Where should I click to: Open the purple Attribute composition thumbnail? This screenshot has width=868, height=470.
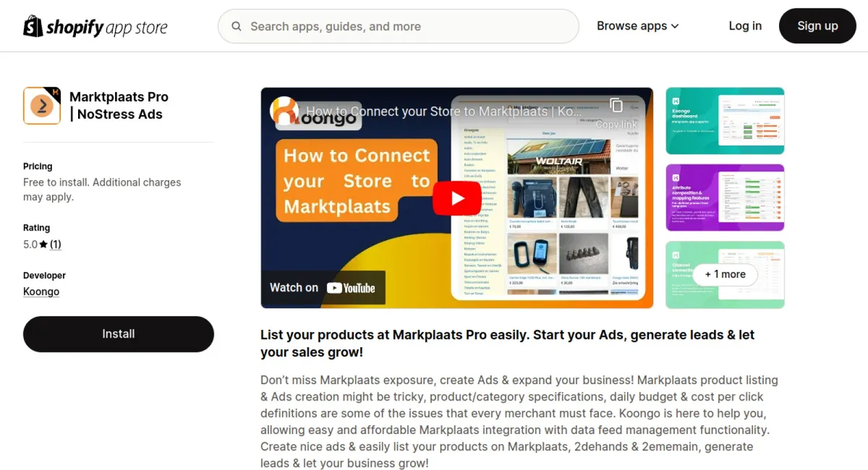point(725,197)
